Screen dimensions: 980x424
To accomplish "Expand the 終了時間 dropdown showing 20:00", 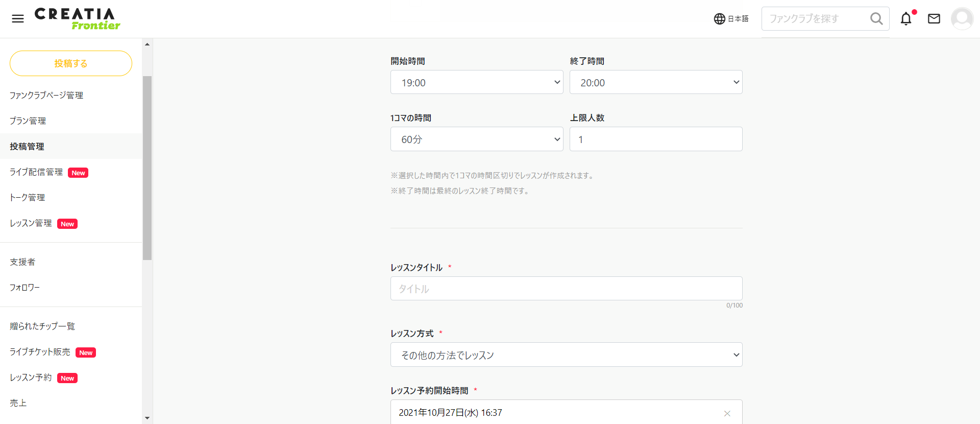I will click(655, 82).
